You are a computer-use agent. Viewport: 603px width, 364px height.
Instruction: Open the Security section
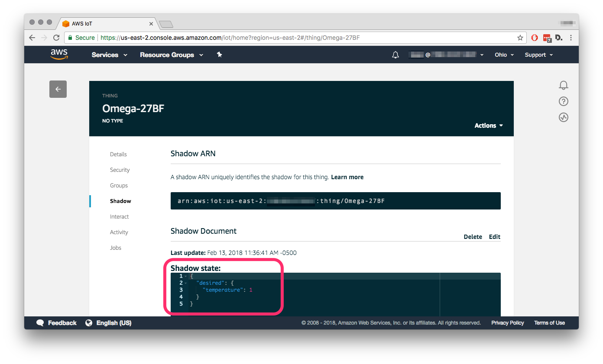pos(120,170)
